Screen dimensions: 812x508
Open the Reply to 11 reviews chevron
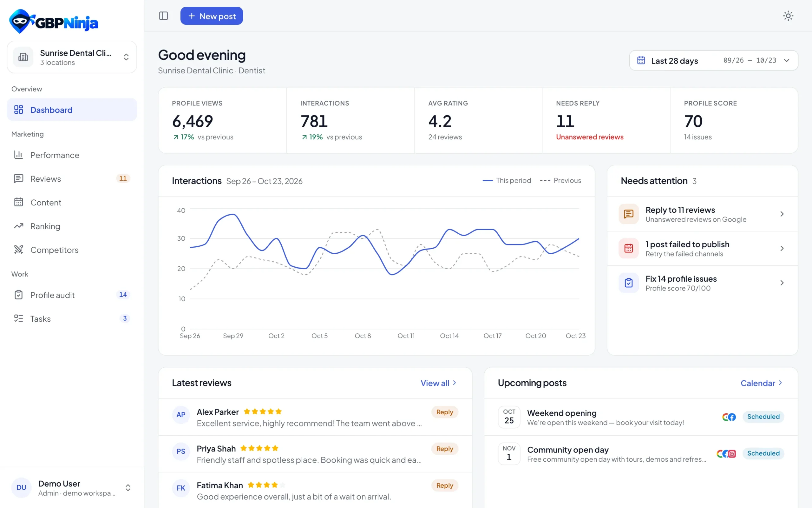[x=782, y=214]
